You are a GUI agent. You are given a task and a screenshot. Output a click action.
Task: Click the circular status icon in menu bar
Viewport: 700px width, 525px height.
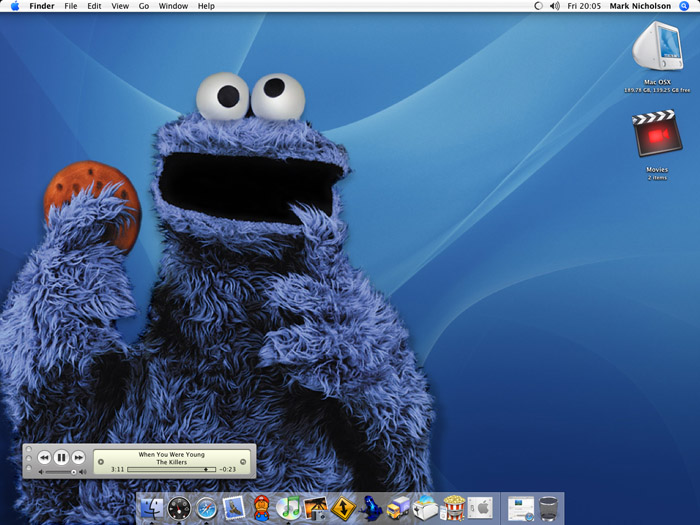pos(538,6)
